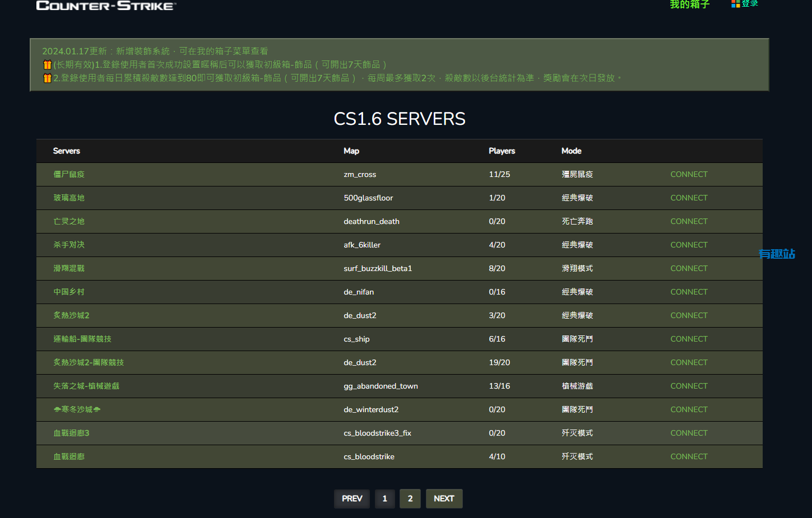Image resolution: width=812 pixels, height=518 pixels.
Task: Open the 玻璃高地 server name
Action: point(69,198)
